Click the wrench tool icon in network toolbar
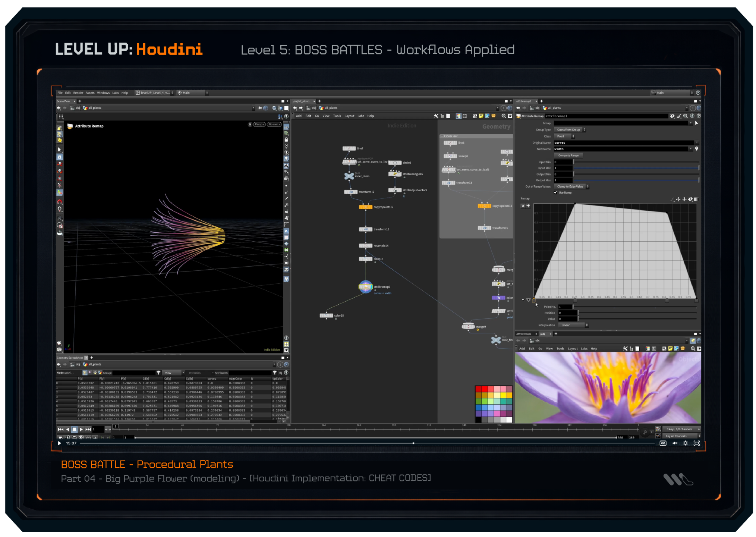756x537 pixels. point(436,116)
